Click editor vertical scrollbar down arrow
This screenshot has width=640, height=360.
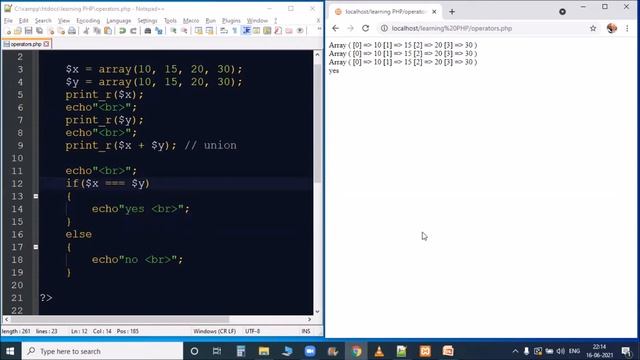pyautogui.click(x=318, y=311)
